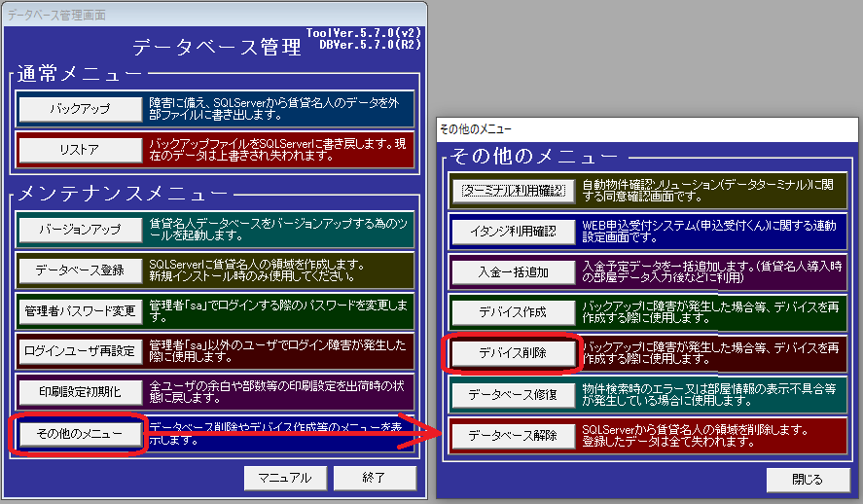863x504 pixels.
Task: Open the マニュアル
Action: tap(283, 478)
